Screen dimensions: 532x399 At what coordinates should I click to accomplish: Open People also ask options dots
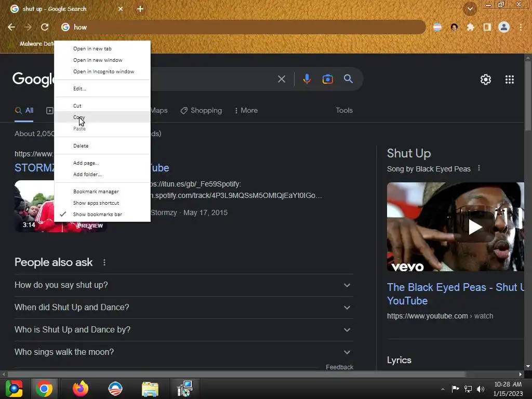[104, 262]
